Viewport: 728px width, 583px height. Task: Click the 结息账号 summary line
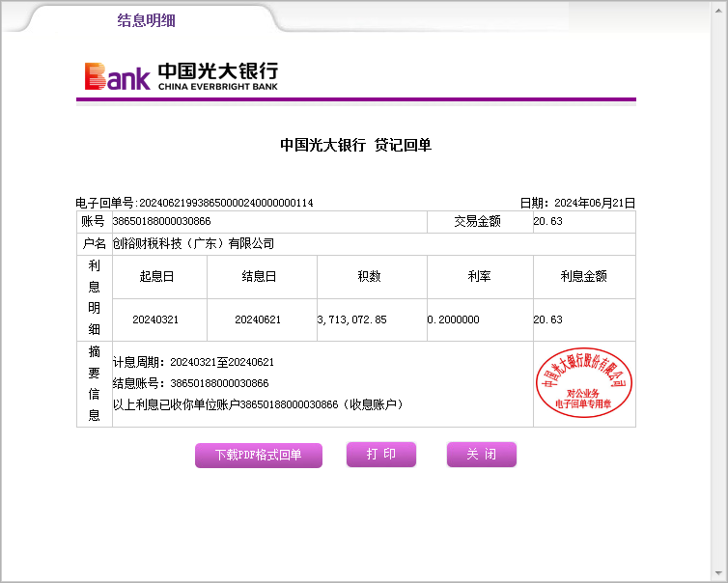(191, 383)
